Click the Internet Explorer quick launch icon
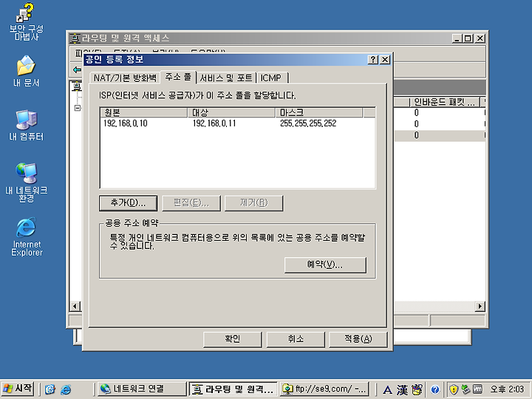The width and height of the screenshot is (532, 399). click(66, 389)
